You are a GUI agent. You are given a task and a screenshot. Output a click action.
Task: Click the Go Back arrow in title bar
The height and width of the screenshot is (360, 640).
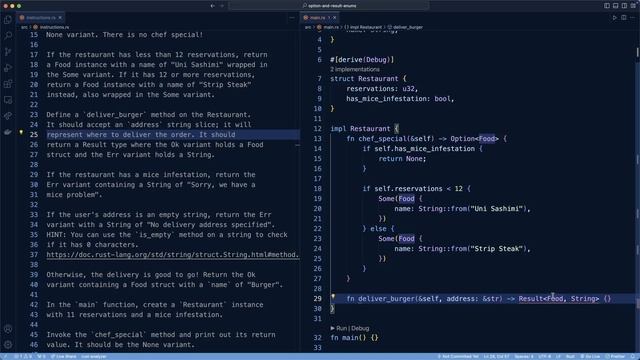point(213,6)
